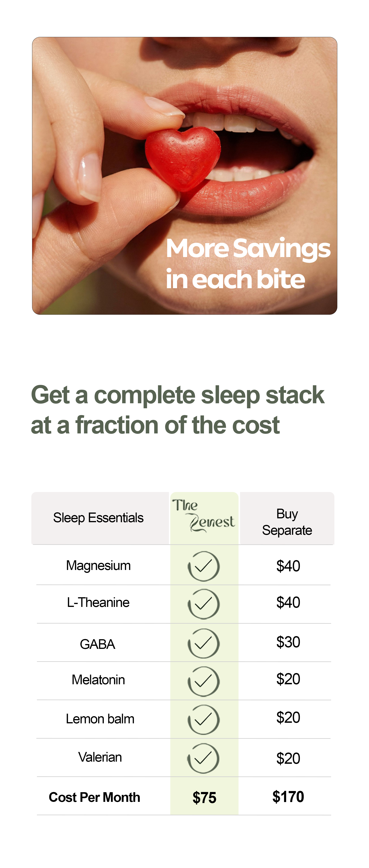Click the Sleep Essentials column header
Screen dimensions: 369x868
[98, 518]
